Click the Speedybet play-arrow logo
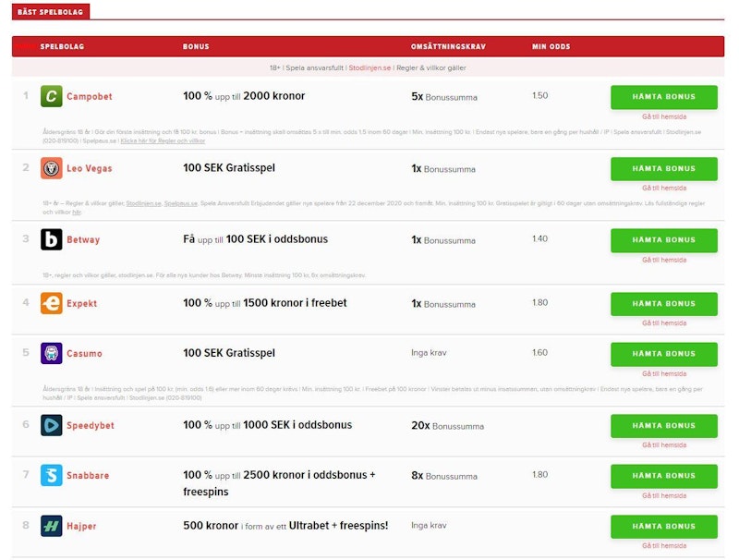This screenshot has height=560, width=739. click(x=52, y=425)
